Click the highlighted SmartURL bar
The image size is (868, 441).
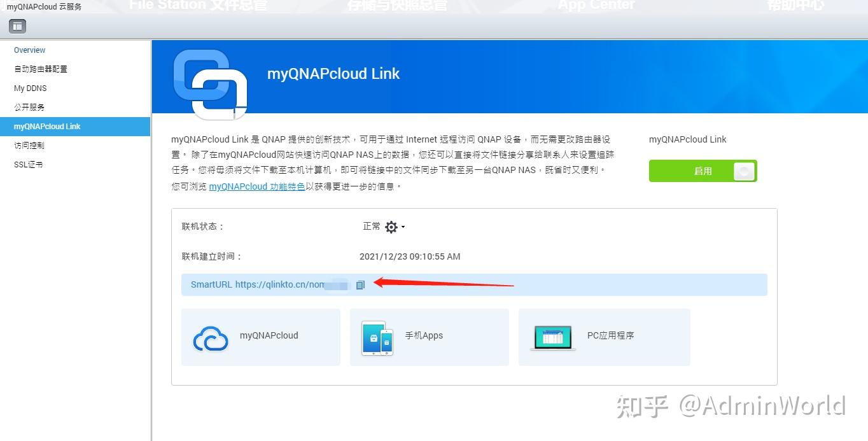point(473,284)
